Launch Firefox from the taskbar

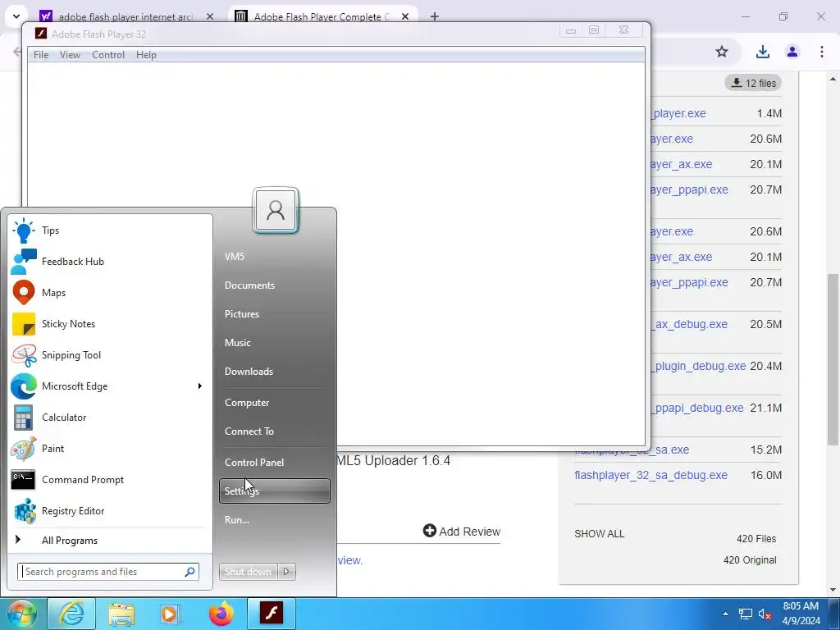coord(221,614)
